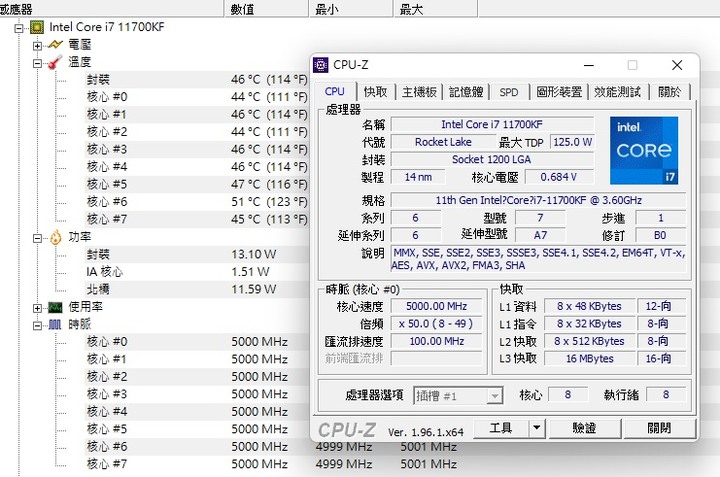Image resolution: width=720 pixels, height=477 pixels.
Task: Select the 北橋 power row showing 11.59 W
Action: pyautogui.click(x=197, y=289)
